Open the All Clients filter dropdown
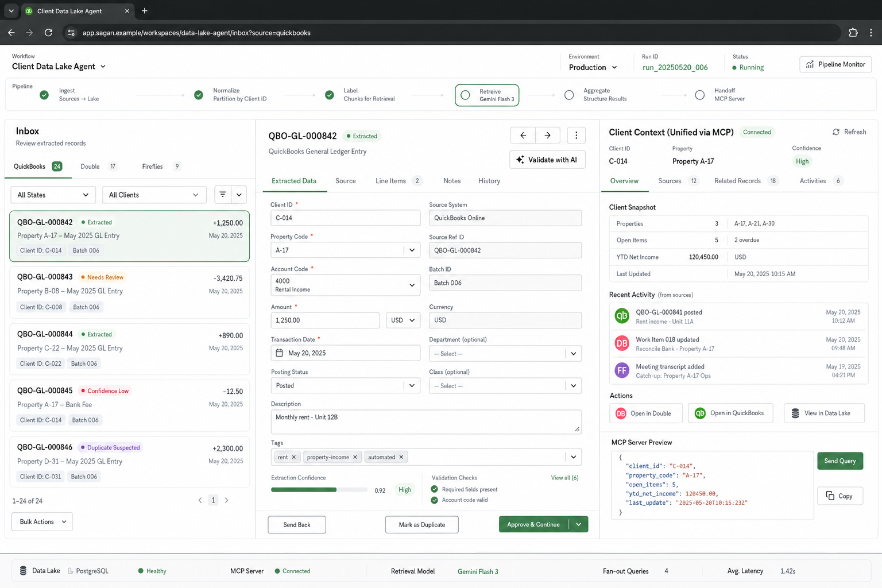This screenshot has height=588, width=882. pos(154,195)
